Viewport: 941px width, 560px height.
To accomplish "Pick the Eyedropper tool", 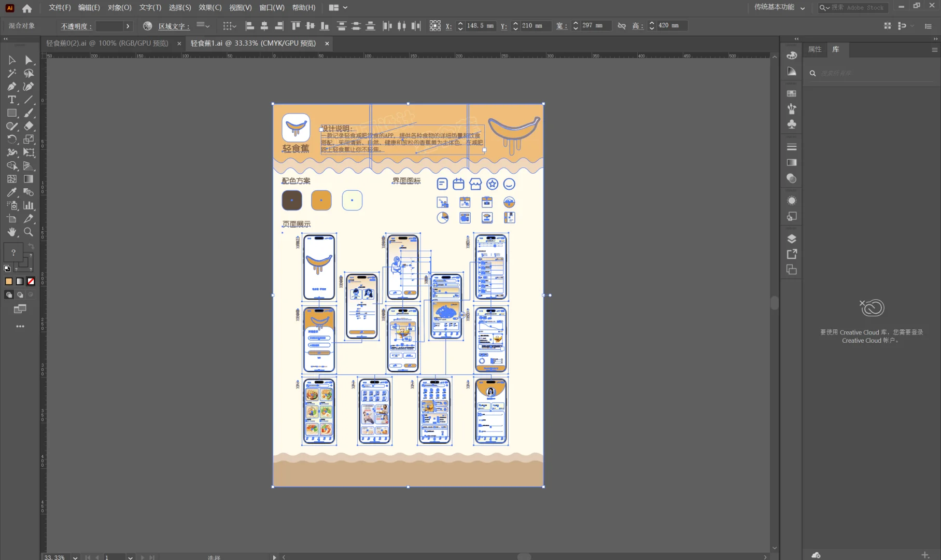I will [12, 192].
